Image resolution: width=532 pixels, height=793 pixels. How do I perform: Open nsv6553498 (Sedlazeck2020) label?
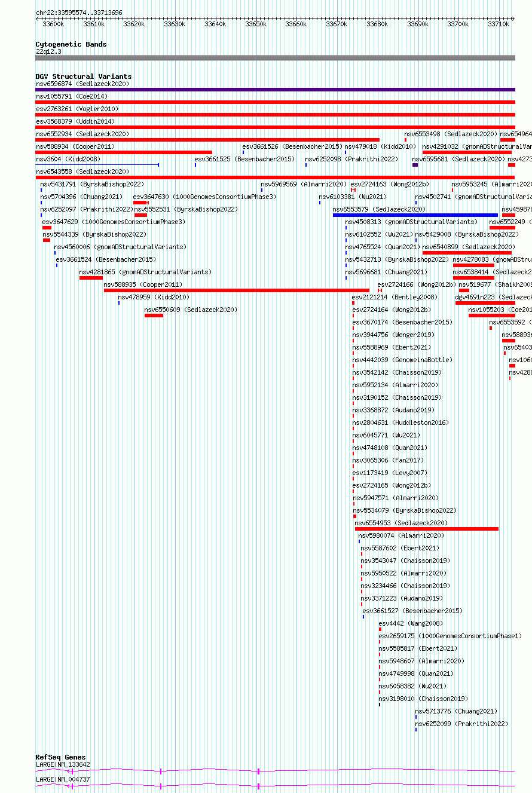[x=451, y=134]
